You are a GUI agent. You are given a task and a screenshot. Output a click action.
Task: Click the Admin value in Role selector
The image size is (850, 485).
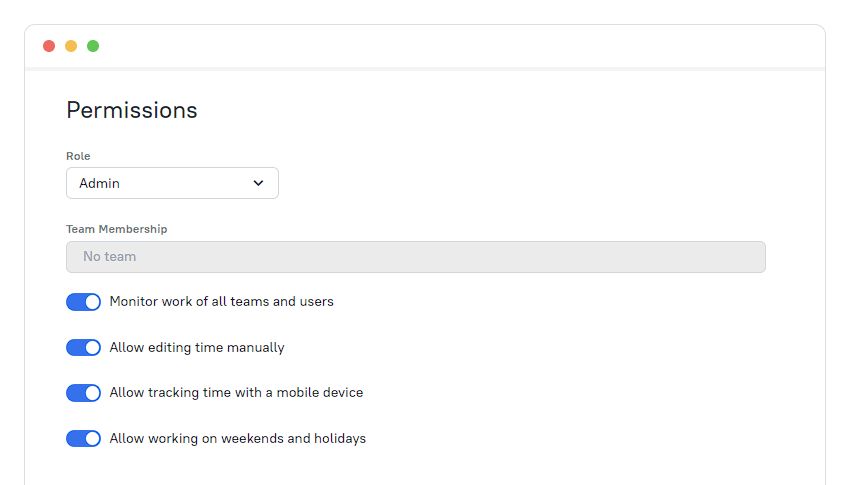click(99, 183)
